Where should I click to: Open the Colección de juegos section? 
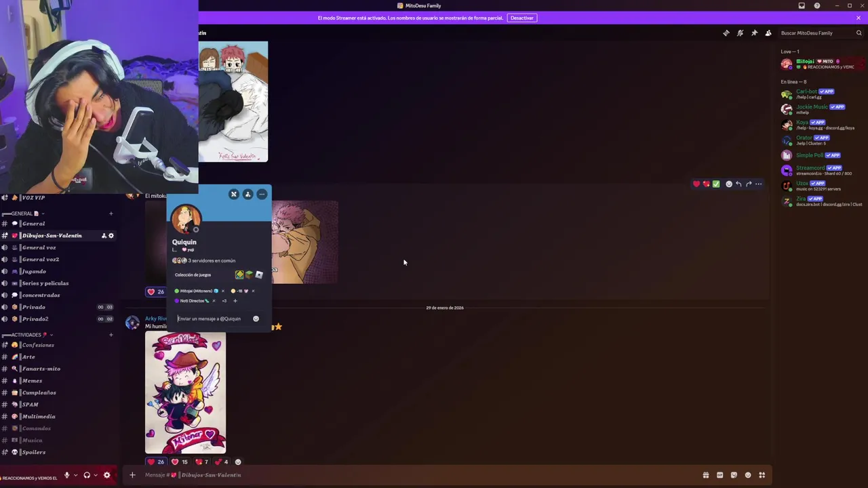coord(218,274)
